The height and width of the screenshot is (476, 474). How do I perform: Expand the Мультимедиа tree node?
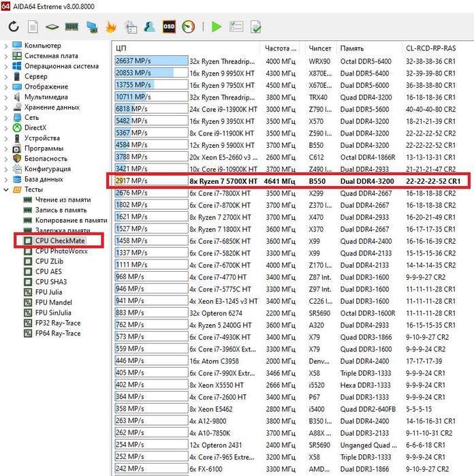pyautogui.click(x=5, y=97)
